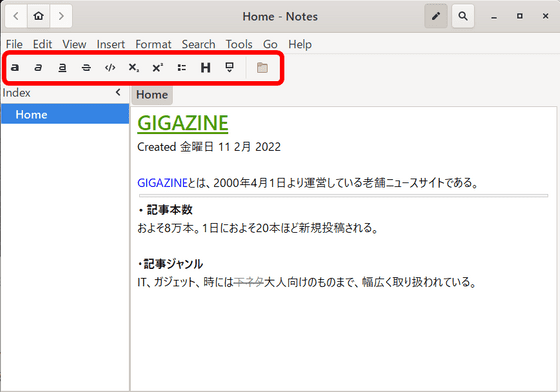Click the clear formatting icon
Image resolution: width=560 pixels, height=392 pixels.
(x=229, y=67)
